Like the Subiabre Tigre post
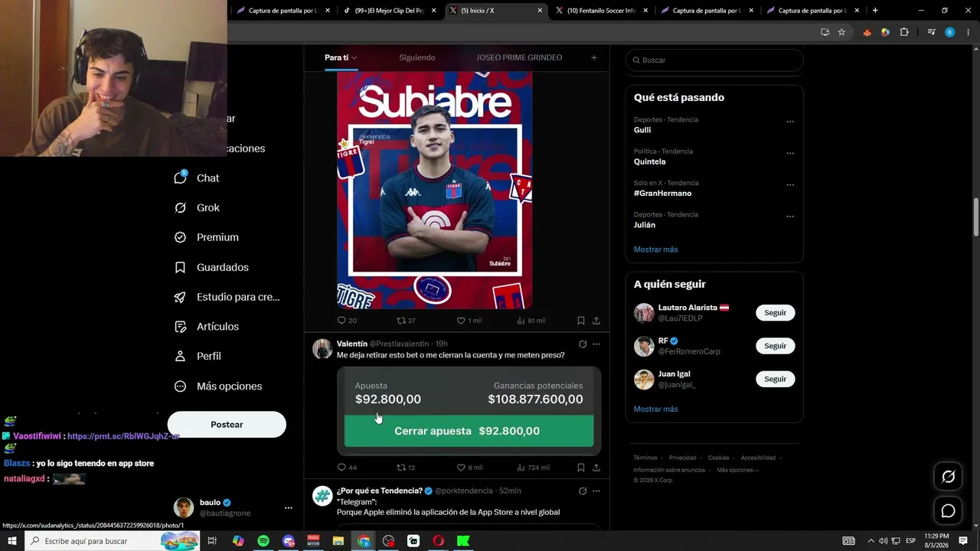Viewport: 980px width, 551px height. pos(461,321)
